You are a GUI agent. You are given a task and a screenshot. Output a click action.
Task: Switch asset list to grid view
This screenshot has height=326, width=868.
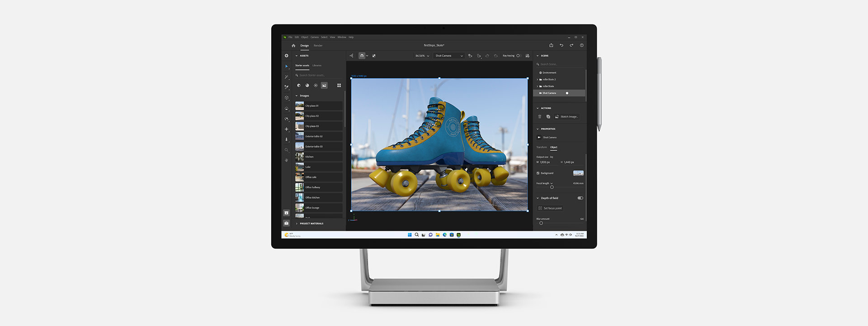[x=339, y=85]
